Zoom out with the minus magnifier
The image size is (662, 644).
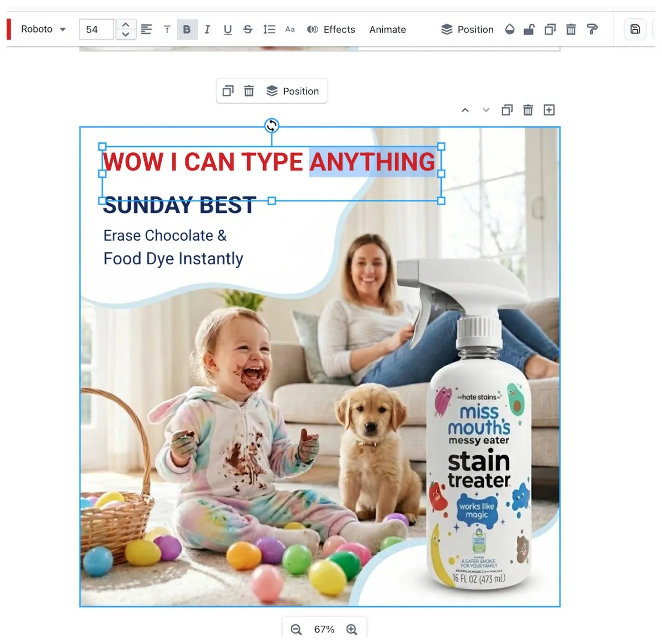[296, 630]
